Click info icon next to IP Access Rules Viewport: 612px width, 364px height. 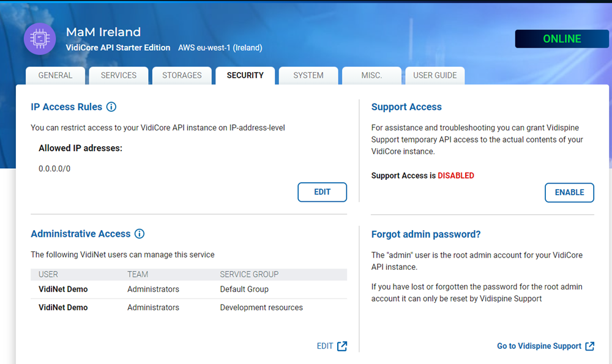click(x=111, y=107)
